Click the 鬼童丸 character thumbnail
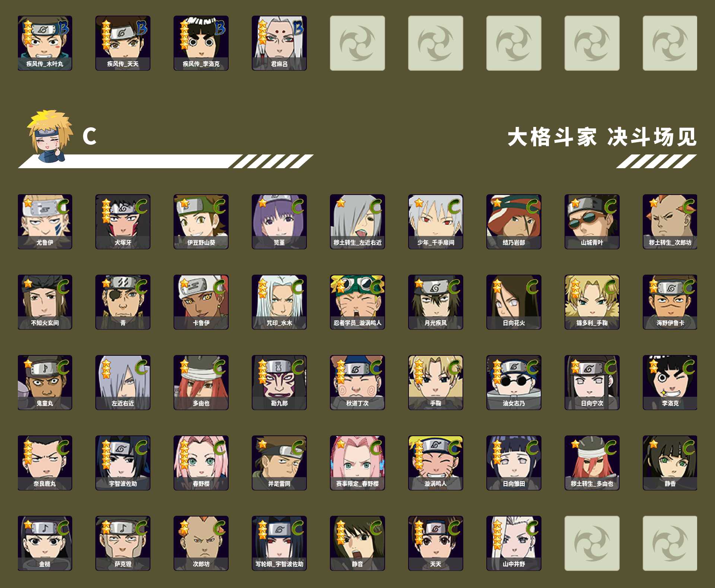Screen dimensions: 715x588 click(45, 383)
